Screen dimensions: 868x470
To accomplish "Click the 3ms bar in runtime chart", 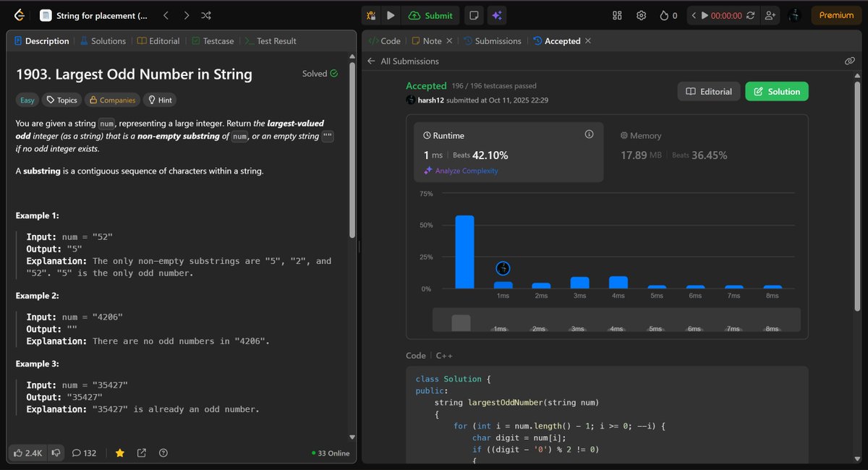I will tap(579, 283).
